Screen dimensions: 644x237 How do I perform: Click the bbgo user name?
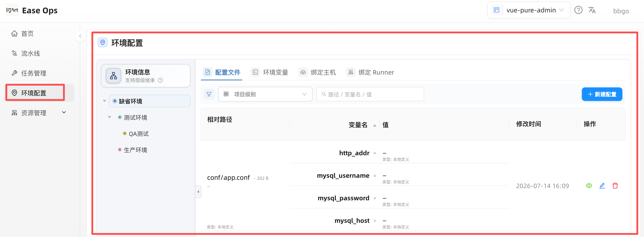[621, 11]
